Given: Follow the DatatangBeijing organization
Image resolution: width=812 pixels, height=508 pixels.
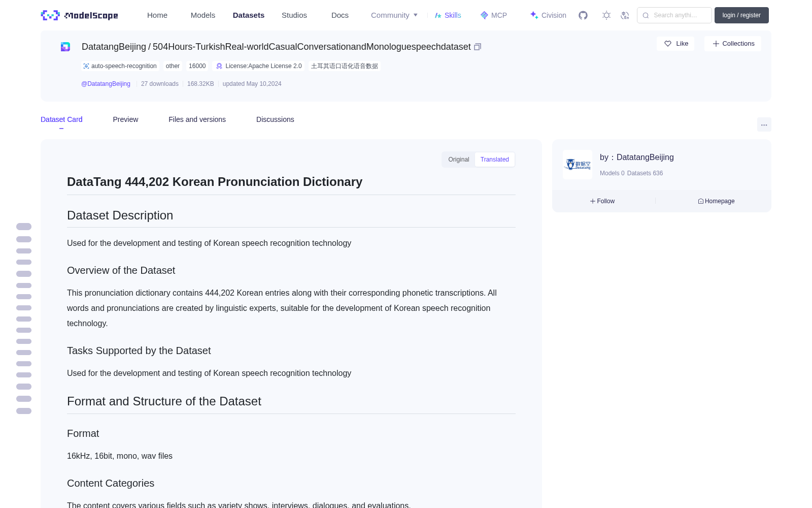Looking at the screenshot, I should (x=602, y=201).
